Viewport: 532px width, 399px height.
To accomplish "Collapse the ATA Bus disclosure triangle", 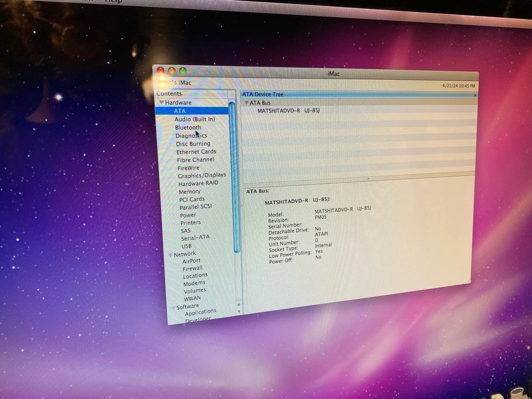I will [246, 103].
